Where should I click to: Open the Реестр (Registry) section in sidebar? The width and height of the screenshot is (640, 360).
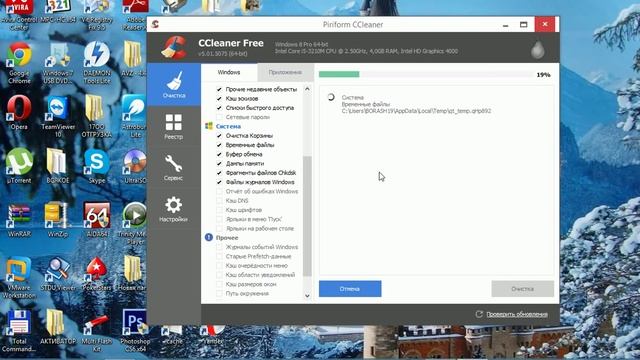[174, 126]
